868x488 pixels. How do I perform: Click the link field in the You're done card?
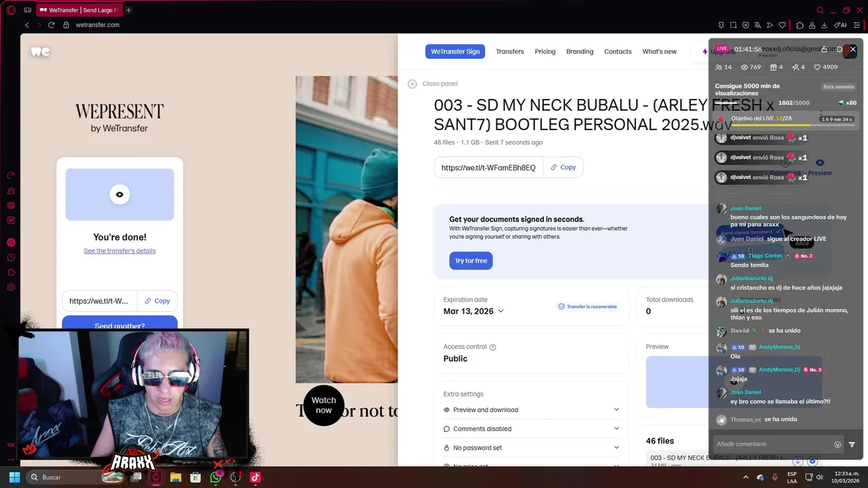pos(99,301)
